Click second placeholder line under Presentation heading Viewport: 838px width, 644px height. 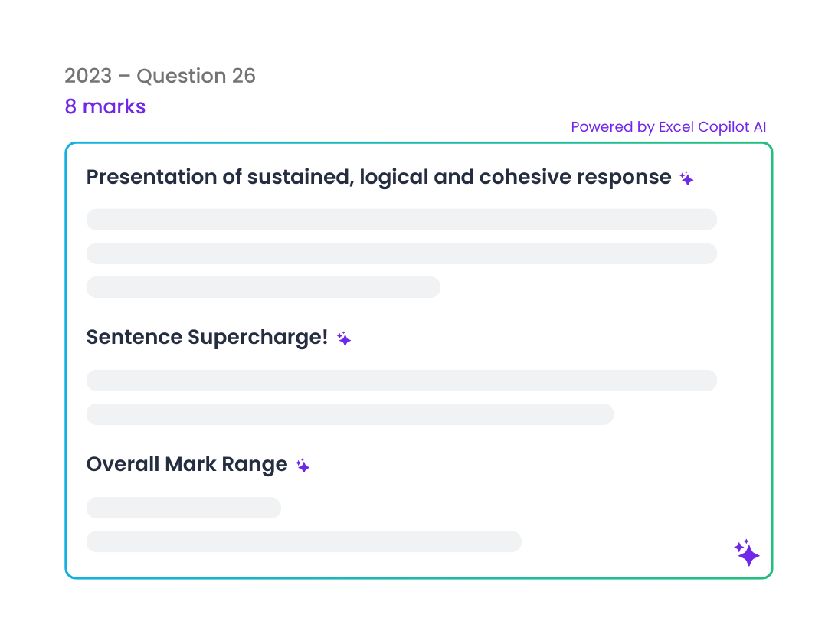point(401,253)
